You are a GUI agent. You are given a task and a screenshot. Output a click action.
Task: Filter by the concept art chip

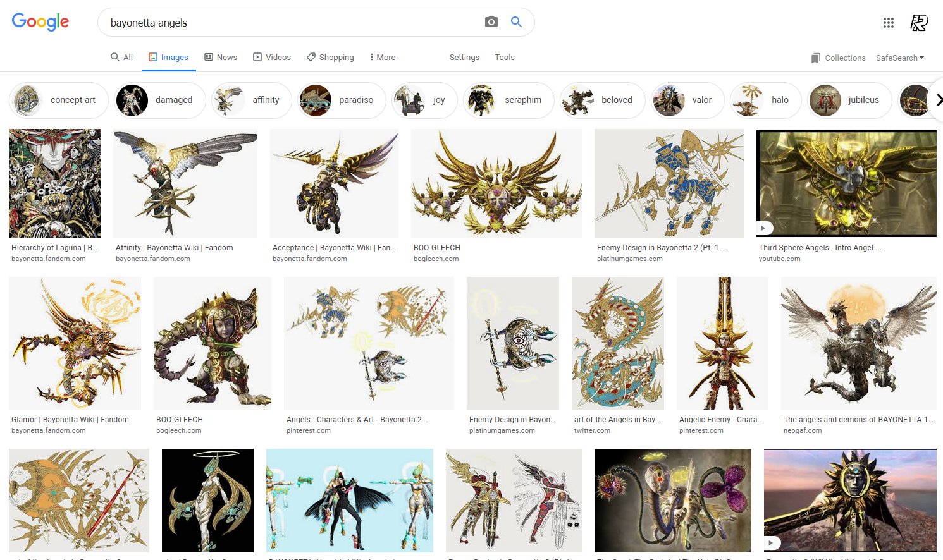(59, 100)
